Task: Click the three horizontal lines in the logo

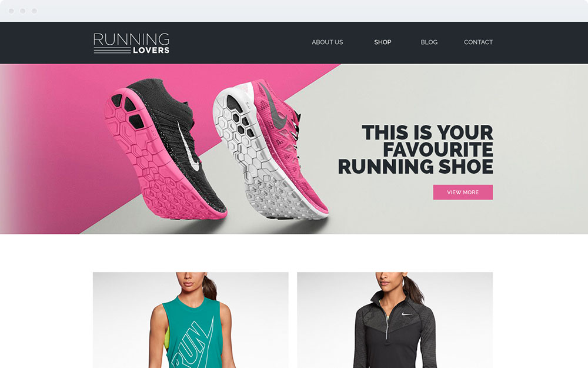Action: click(x=112, y=50)
